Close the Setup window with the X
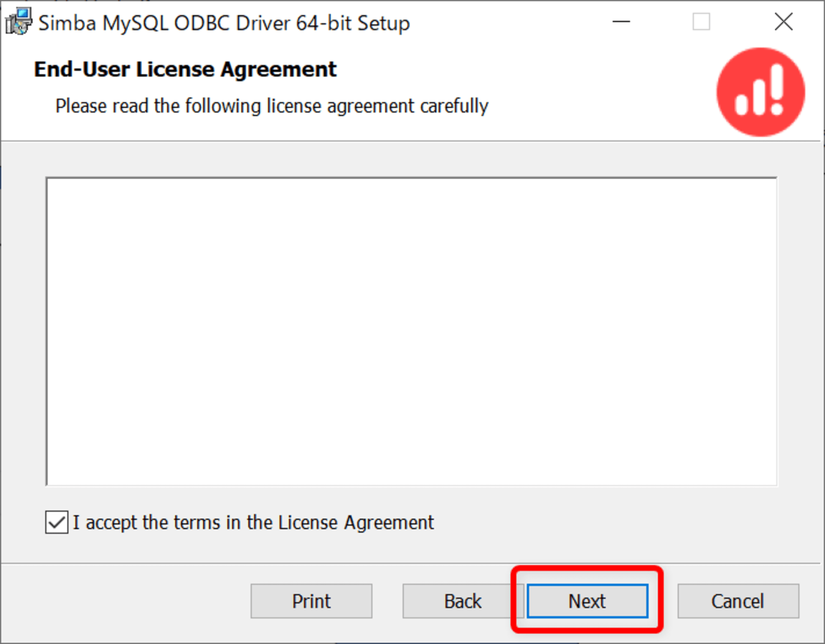Screen dimensions: 825x644 783,21
